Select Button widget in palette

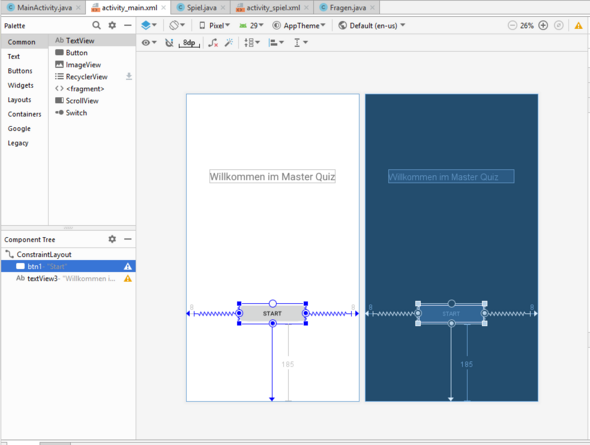pyautogui.click(x=92, y=53)
